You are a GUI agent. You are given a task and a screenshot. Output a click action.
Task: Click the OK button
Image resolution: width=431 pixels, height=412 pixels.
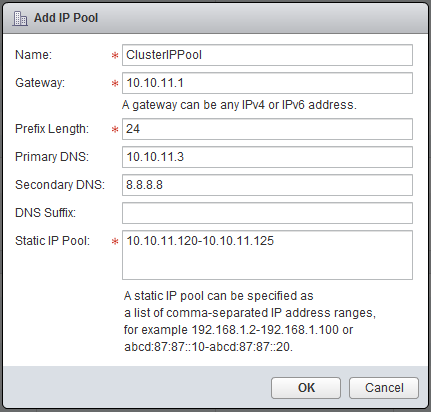(x=306, y=388)
